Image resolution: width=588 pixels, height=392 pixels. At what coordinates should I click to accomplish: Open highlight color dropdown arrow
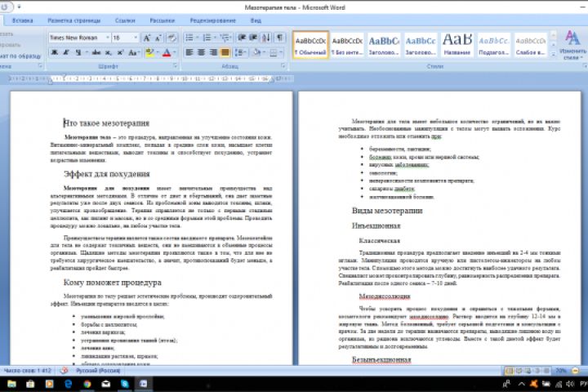coord(157,52)
